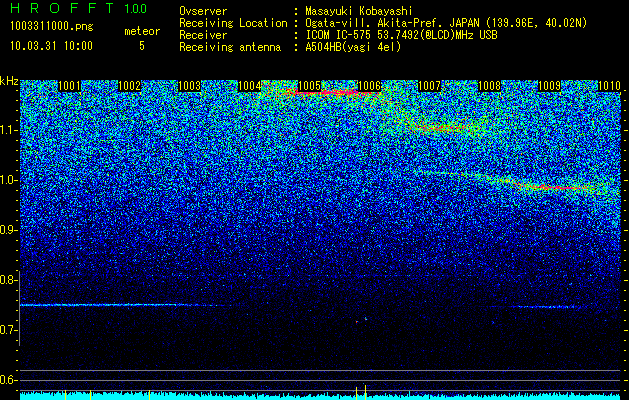This screenshot has width=629, height=400.
Task: Click the 1006 time marker label
Action: tap(369, 86)
